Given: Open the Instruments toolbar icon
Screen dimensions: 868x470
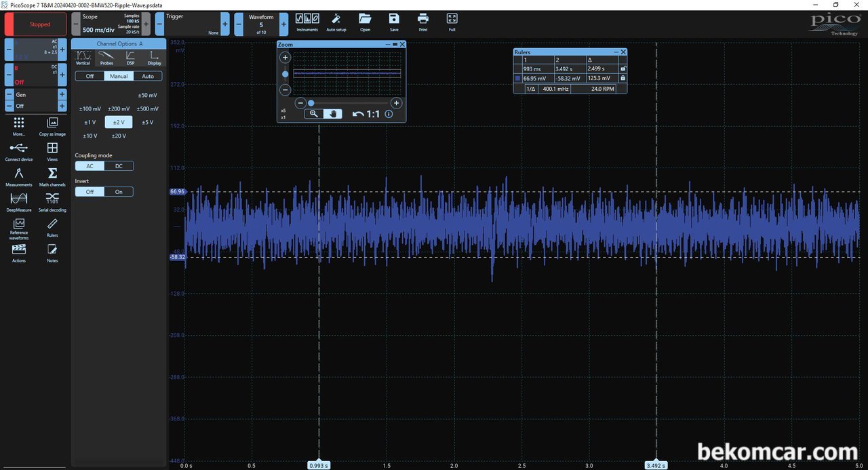Looking at the screenshot, I should (x=307, y=22).
